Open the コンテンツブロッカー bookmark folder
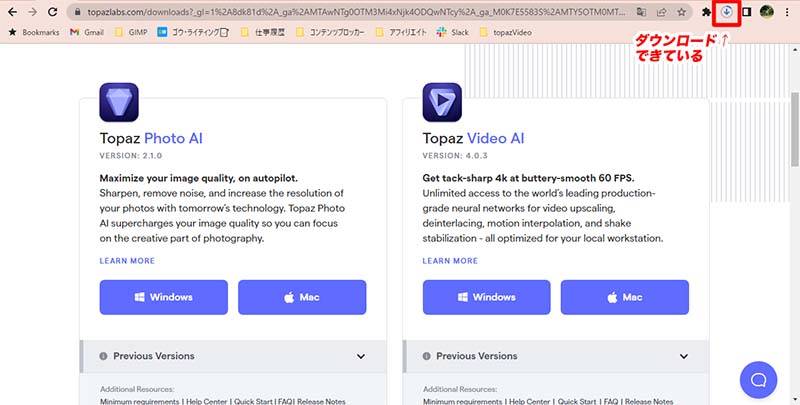The width and height of the screenshot is (800, 405). [331, 32]
